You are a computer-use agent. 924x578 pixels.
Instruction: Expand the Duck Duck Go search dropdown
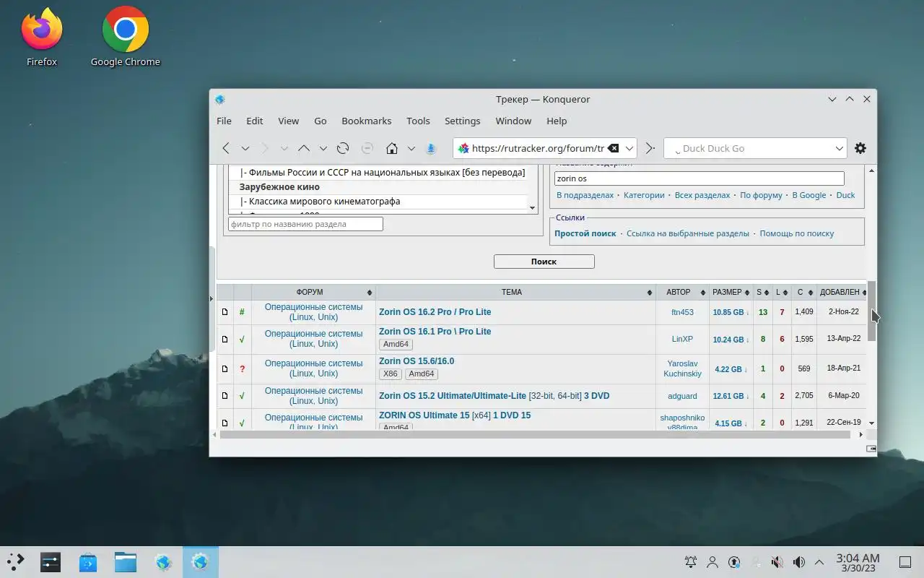tap(840, 148)
